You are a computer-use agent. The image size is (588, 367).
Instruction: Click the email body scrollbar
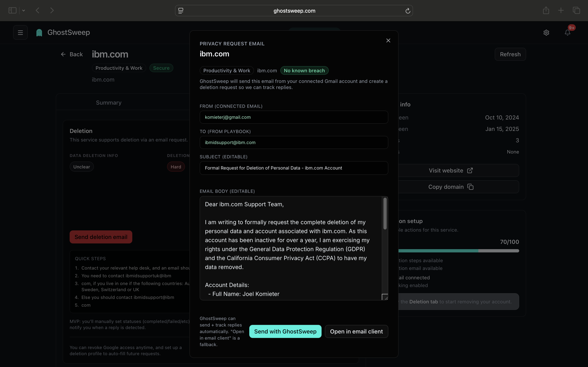385,214
